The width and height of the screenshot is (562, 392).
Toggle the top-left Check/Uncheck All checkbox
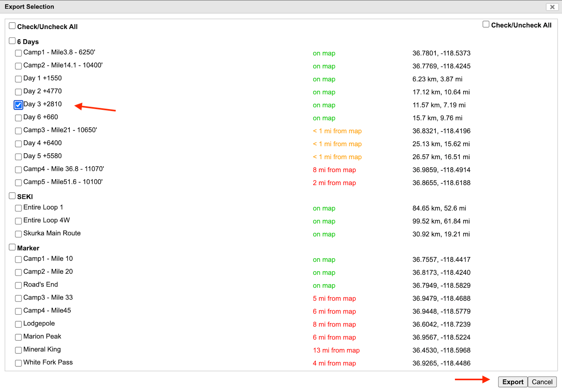click(x=12, y=25)
